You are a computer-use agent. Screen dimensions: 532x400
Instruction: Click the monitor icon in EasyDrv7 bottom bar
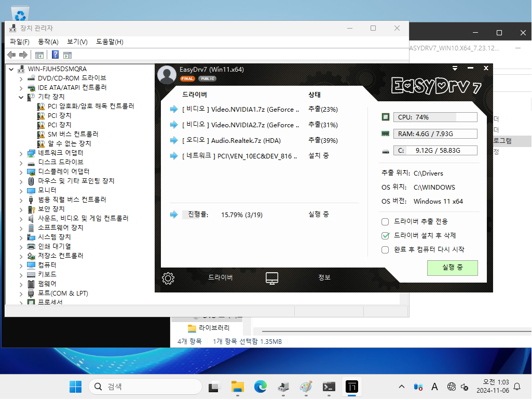[x=272, y=278]
